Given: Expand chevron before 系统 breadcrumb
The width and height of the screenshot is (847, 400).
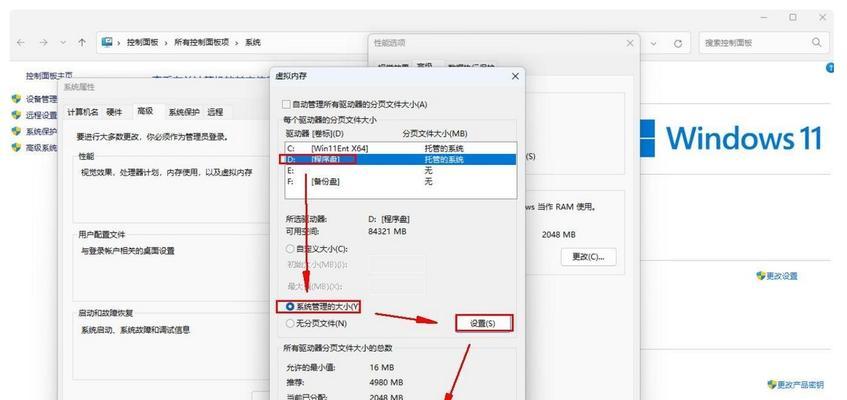Looking at the screenshot, I should [x=237, y=42].
